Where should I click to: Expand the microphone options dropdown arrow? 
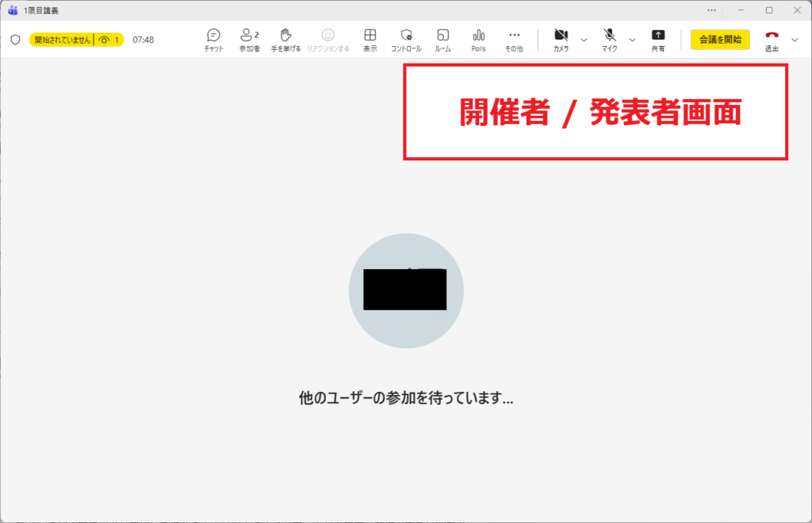coord(632,40)
